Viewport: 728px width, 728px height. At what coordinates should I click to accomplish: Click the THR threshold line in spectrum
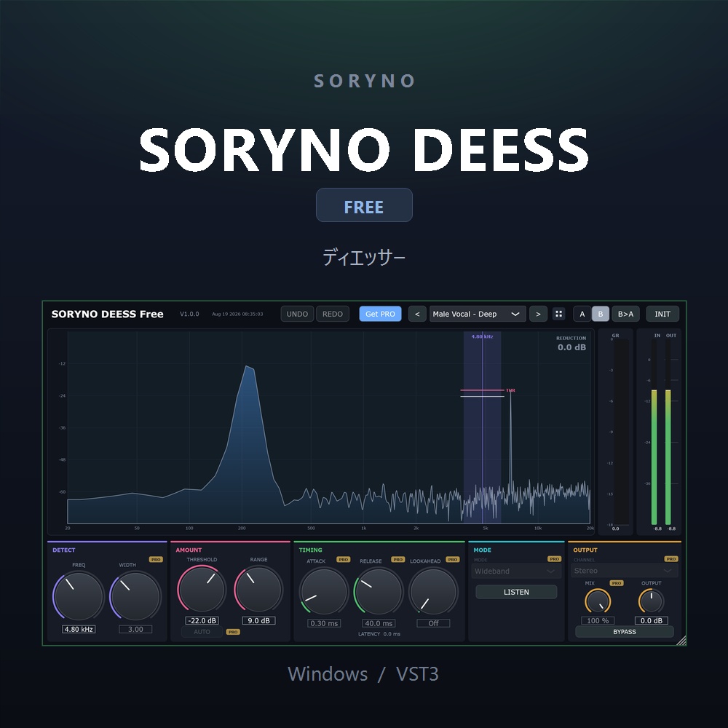click(x=482, y=390)
